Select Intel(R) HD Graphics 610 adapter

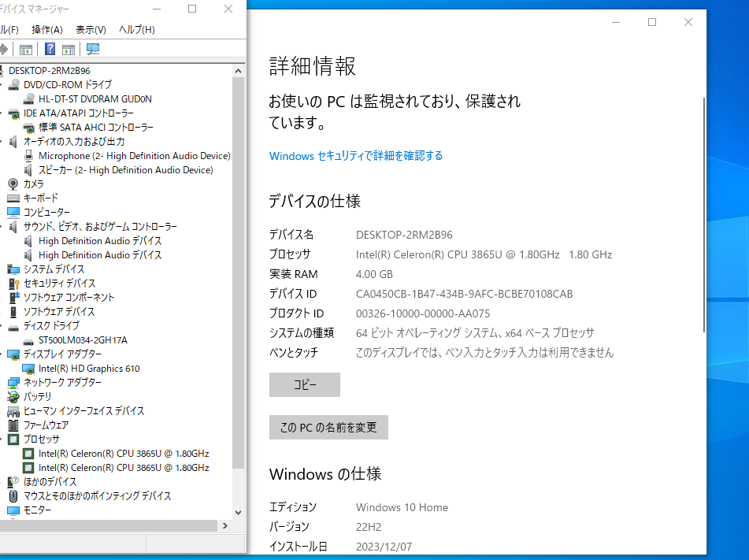click(x=89, y=369)
